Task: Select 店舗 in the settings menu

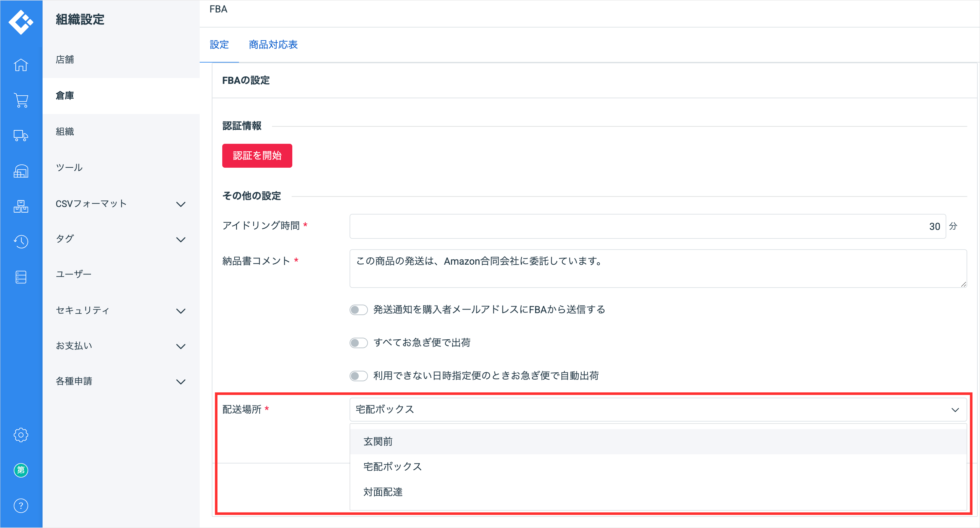Action: tap(65, 60)
